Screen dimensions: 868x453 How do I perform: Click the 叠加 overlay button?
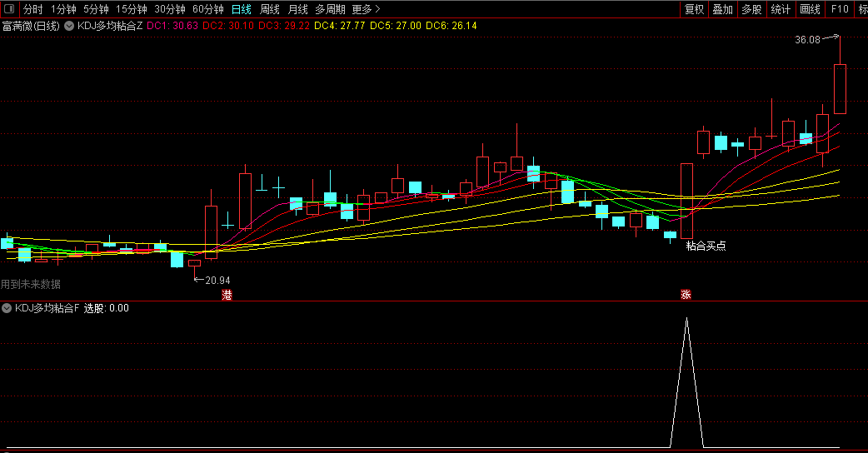722,9
